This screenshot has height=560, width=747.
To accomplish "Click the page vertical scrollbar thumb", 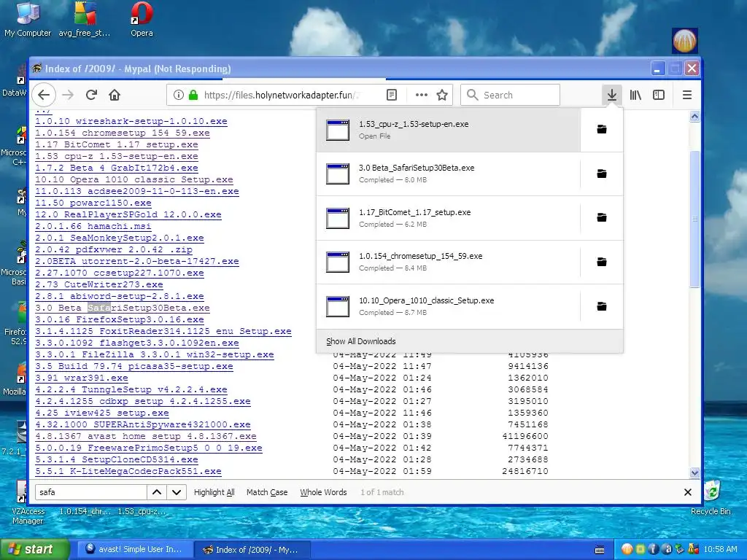I will point(694,219).
